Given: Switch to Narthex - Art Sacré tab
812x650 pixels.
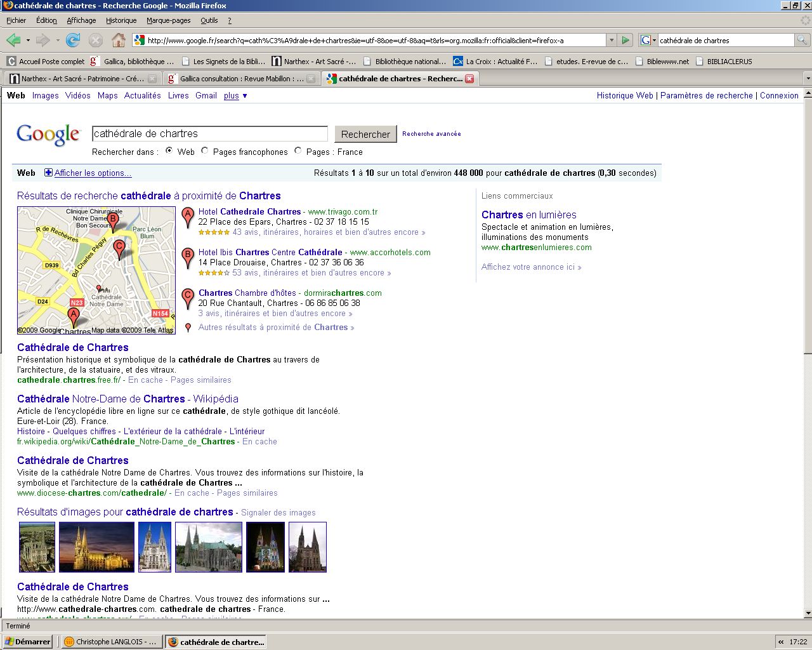Looking at the screenshot, I should click(82, 79).
